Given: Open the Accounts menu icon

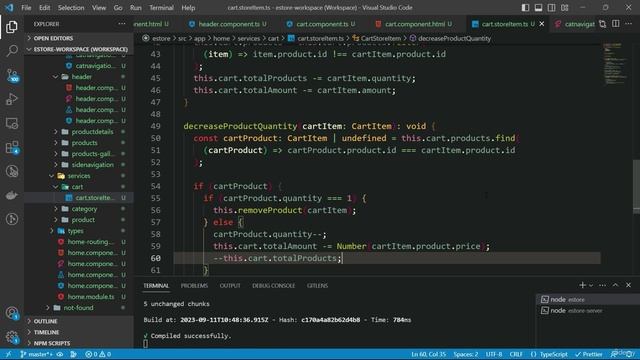Looking at the screenshot, I should 12,313.
